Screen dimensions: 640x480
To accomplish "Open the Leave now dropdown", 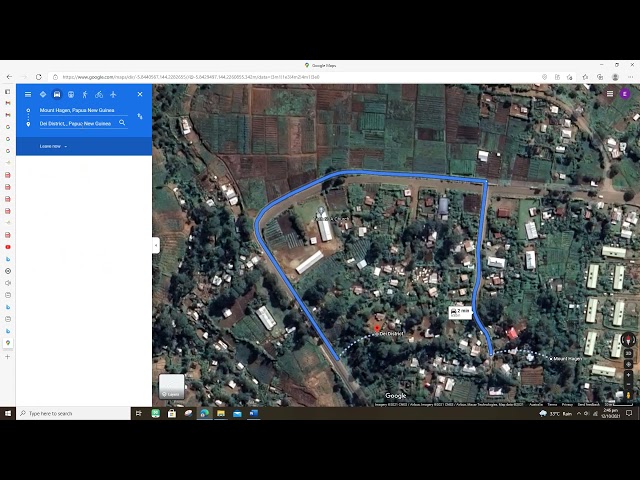I will [53, 146].
